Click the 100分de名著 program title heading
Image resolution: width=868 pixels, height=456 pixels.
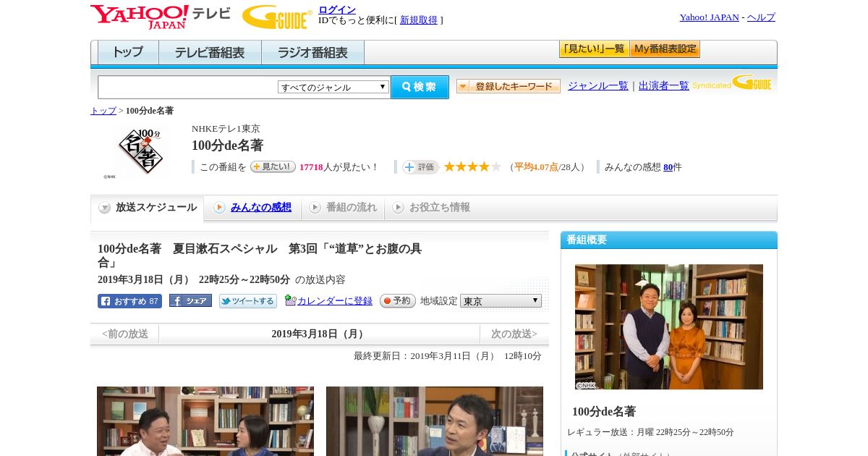coord(227,145)
